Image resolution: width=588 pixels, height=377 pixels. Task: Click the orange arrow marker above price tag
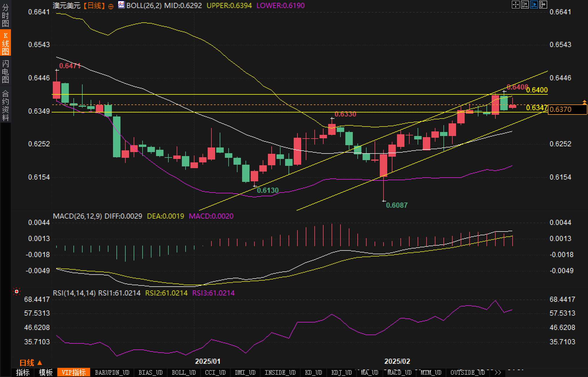click(x=584, y=102)
